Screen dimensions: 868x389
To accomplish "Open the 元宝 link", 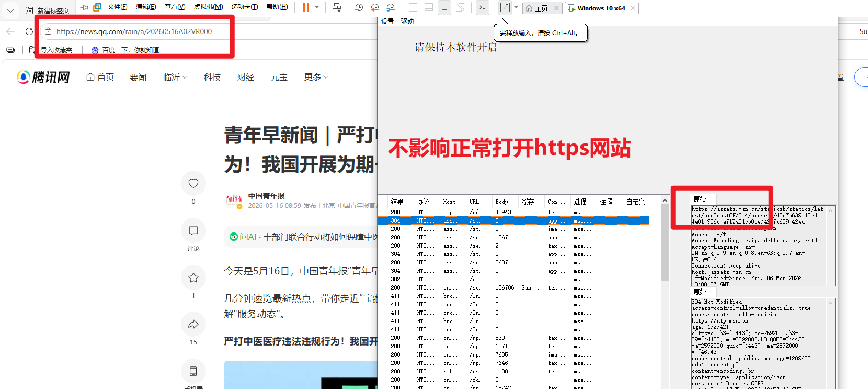I will (279, 77).
